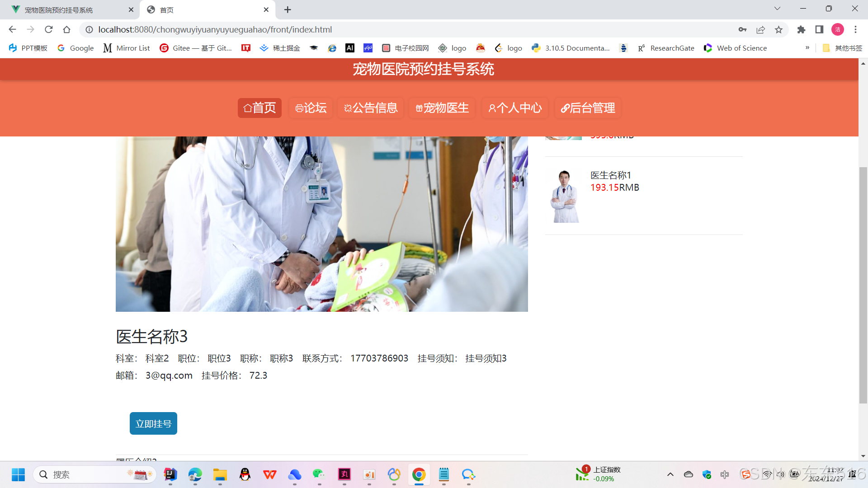Click browser reload page icon
Screen dimensions: 868x488
click(49, 29)
